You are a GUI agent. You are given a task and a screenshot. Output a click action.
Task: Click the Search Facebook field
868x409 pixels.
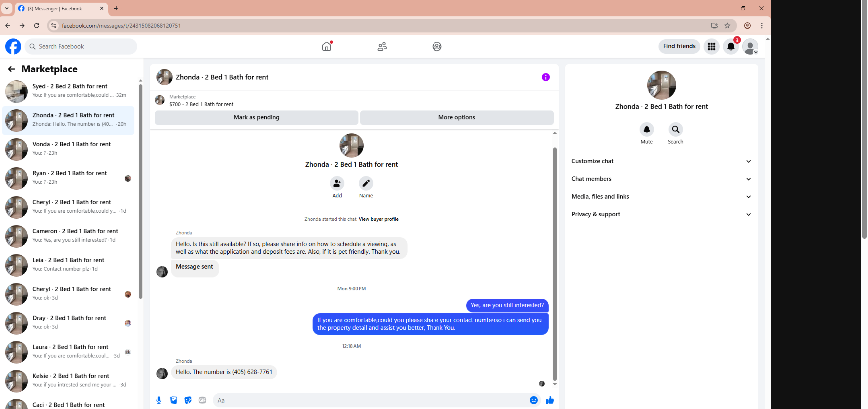coord(81,46)
